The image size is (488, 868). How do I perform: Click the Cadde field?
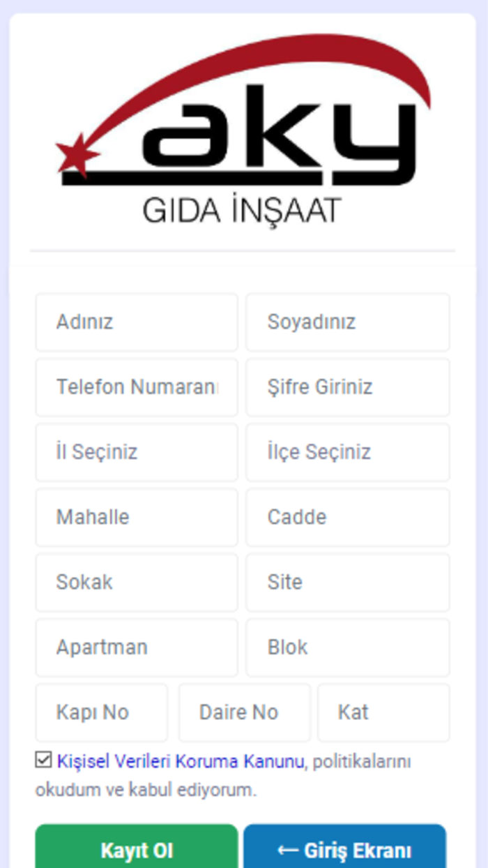click(346, 517)
